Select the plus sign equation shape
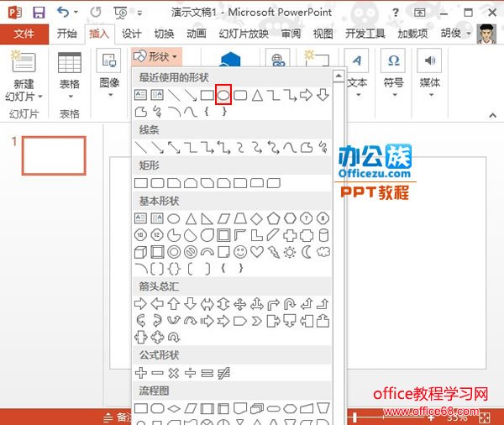The width and height of the screenshot is (504, 425). pyautogui.click(x=141, y=373)
